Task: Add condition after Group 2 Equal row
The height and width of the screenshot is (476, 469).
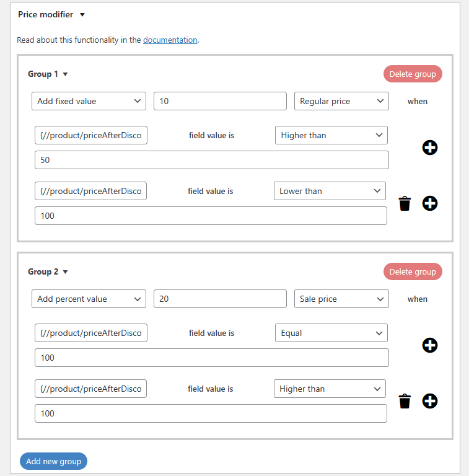Action: coord(430,345)
